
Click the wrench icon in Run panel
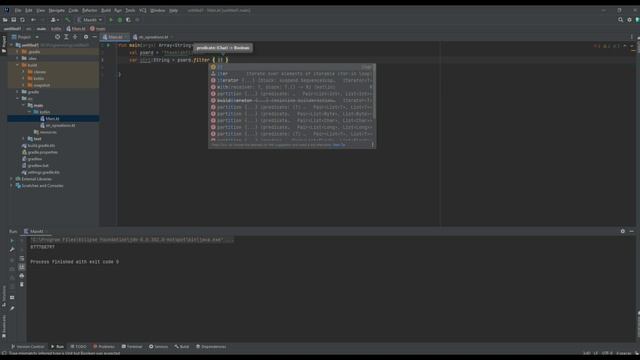(12, 249)
